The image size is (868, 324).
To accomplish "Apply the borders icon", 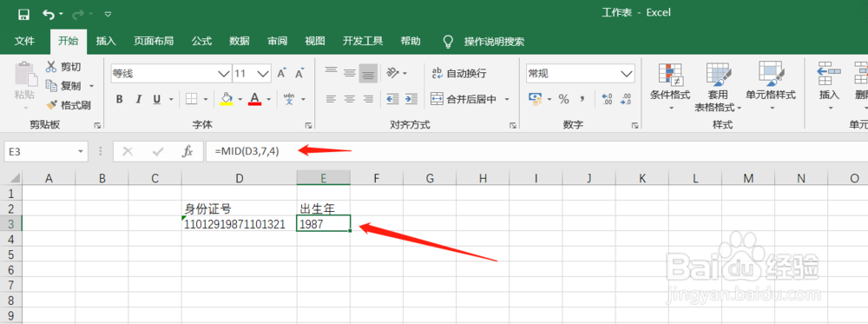I will [x=191, y=99].
